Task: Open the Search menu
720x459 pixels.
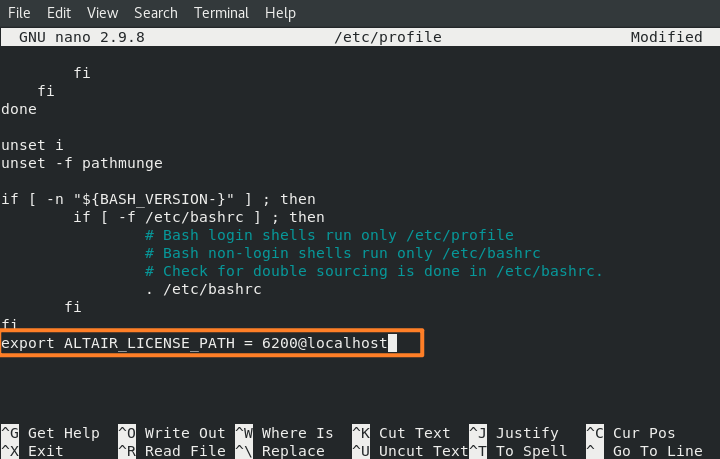Action: 155,13
